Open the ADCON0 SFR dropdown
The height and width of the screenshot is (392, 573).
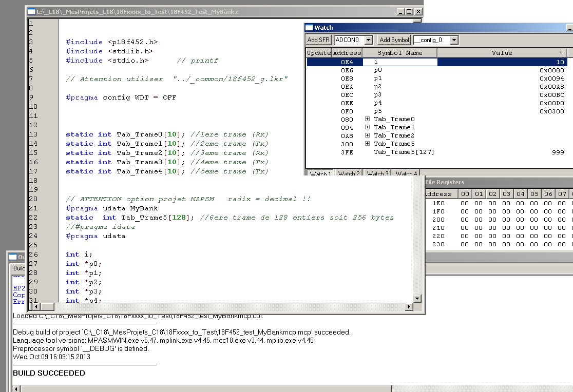pos(368,40)
